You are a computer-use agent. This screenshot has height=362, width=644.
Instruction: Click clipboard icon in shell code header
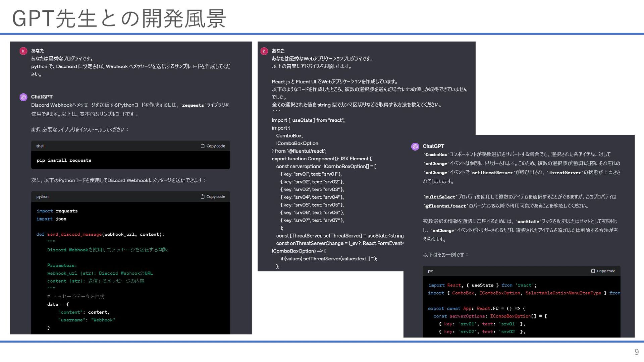pyautogui.click(x=203, y=146)
